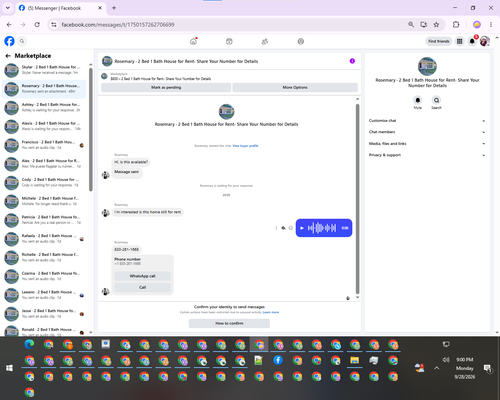The width and height of the screenshot is (500, 400).
Task: Open the View buyer profile link
Action: (x=245, y=146)
